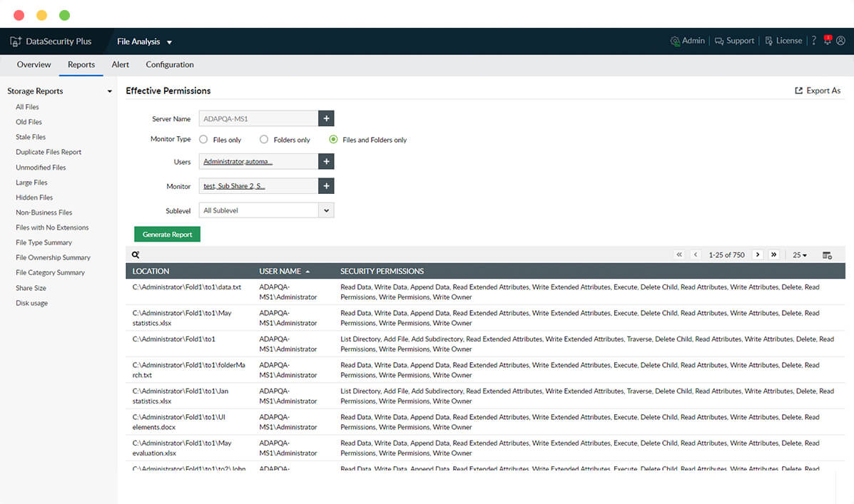The width and height of the screenshot is (854, 504).
Task: Open the notifications bell icon
Action: (828, 41)
